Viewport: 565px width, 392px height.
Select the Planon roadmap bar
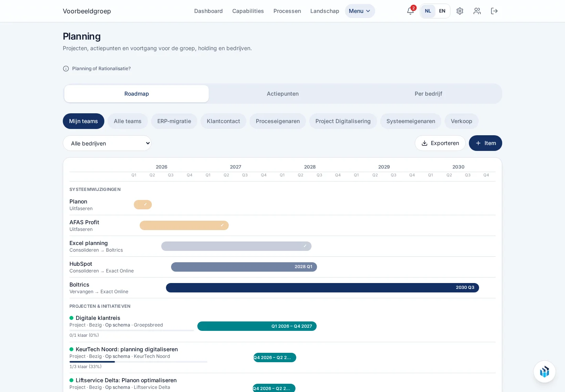coord(143,205)
